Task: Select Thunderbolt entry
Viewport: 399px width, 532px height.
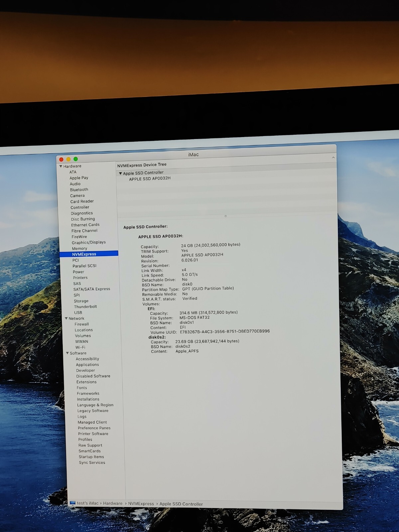Action: click(85, 307)
